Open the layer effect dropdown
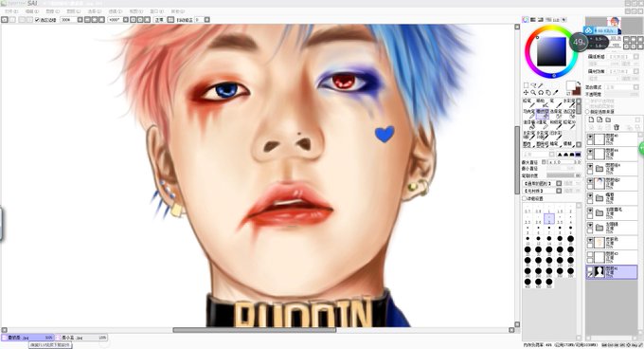Screen dimensions: 644x349 (636, 71)
